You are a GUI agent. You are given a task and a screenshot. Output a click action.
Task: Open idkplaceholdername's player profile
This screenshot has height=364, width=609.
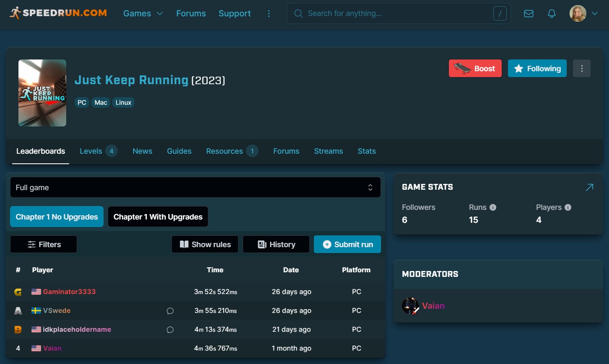[77, 329]
